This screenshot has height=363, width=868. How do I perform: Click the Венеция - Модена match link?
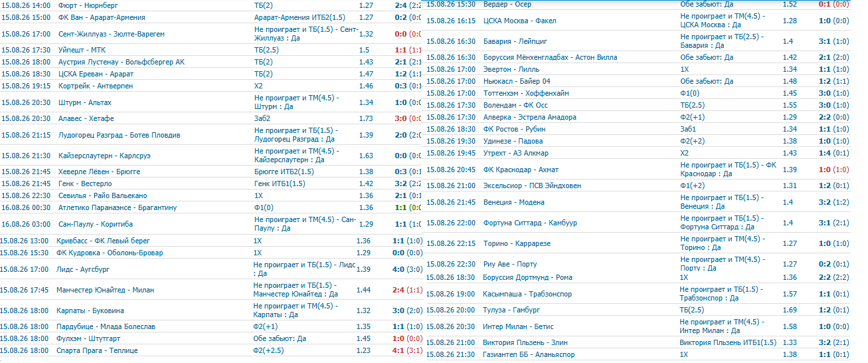point(514,202)
